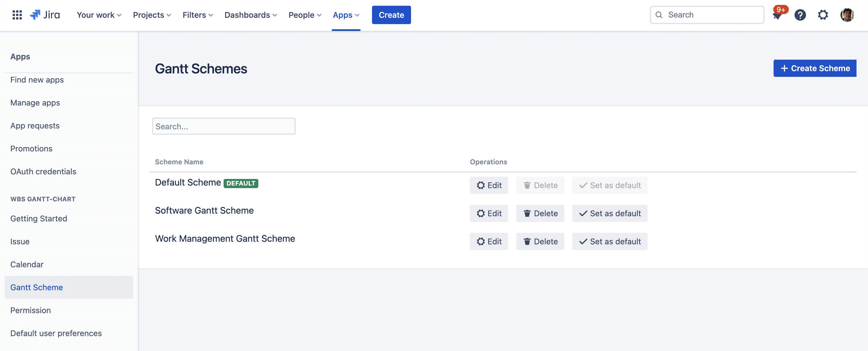Open the settings gear icon
Viewport: 868px width, 351px height.
pyautogui.click(x=823, y=15)
